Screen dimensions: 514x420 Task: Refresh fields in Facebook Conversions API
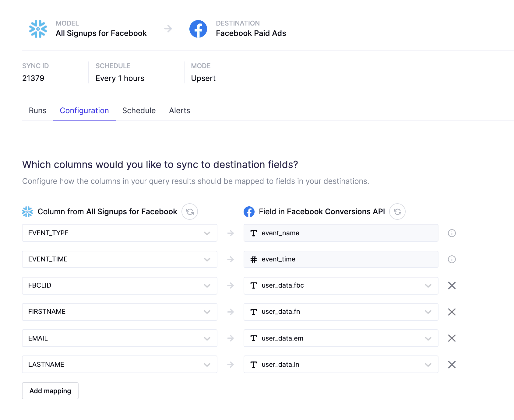pos(397,212)
